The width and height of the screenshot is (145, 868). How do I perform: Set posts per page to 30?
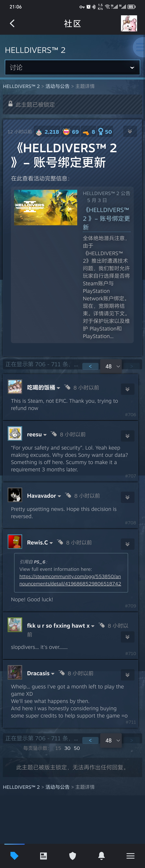(x=67, y=748)
